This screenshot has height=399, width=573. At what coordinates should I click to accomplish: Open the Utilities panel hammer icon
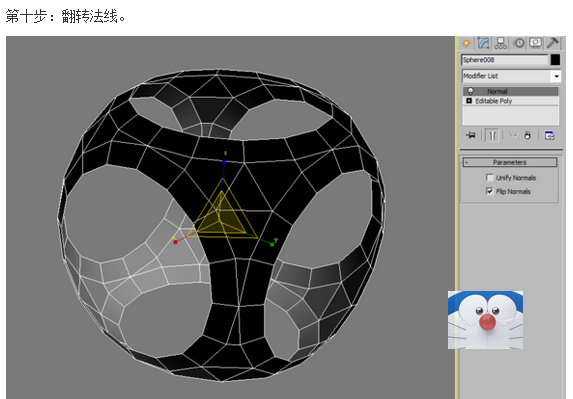pyautogui.click(x=553, y=43)
